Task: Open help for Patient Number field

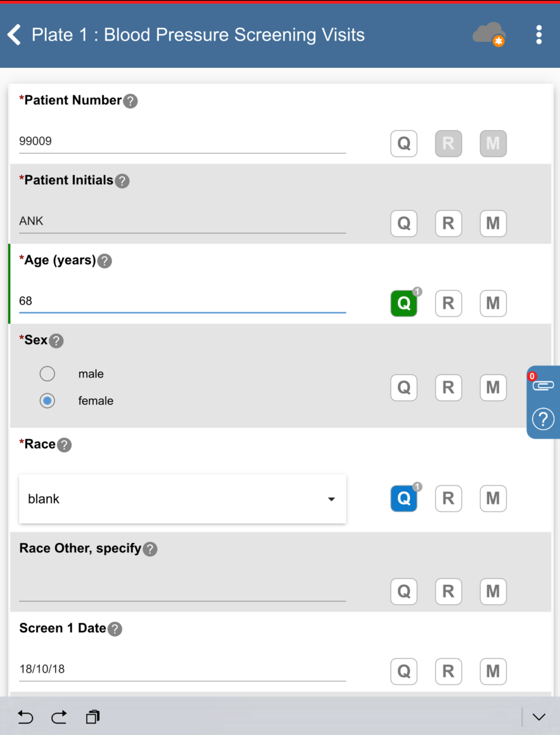Action: coord(130,101)
